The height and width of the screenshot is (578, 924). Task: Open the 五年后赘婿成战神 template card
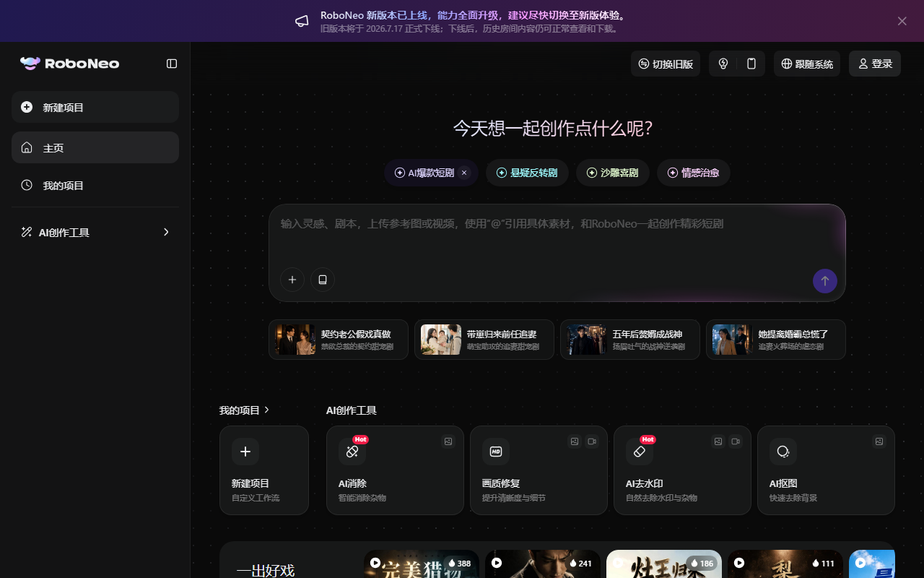click(x=630, y=340)
